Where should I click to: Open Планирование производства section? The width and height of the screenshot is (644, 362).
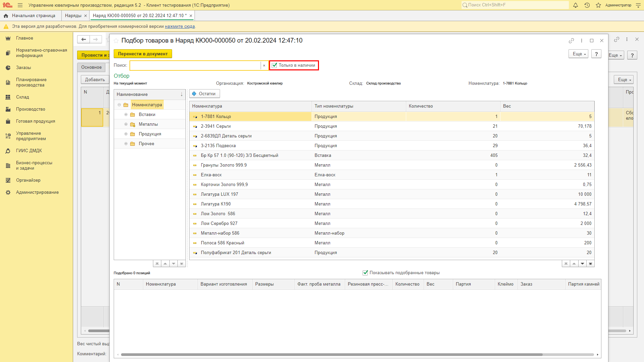31,82
